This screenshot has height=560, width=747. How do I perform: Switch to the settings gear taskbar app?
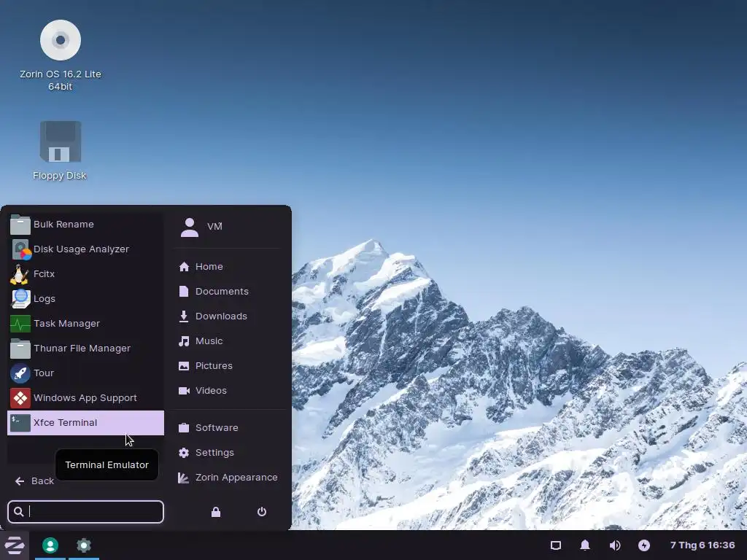[84, 545]
